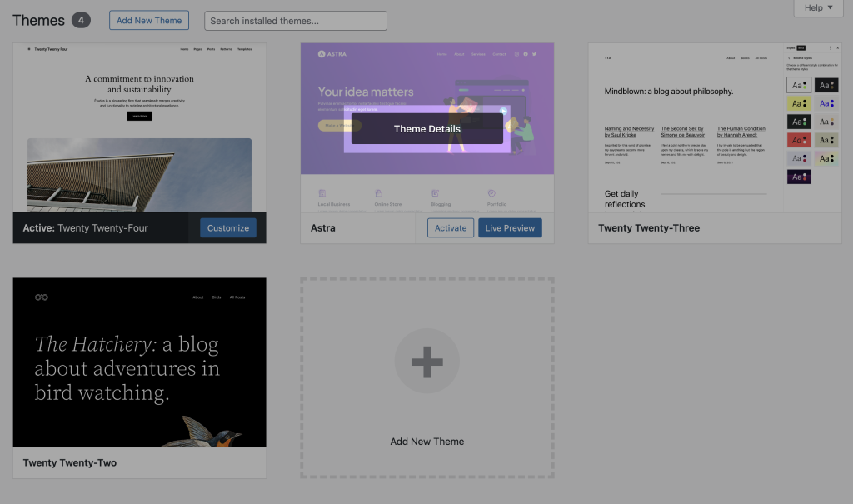
Task: Click the yellow Aa style swatch in Twenty Twenty-Three
Action: click(798, 103)
